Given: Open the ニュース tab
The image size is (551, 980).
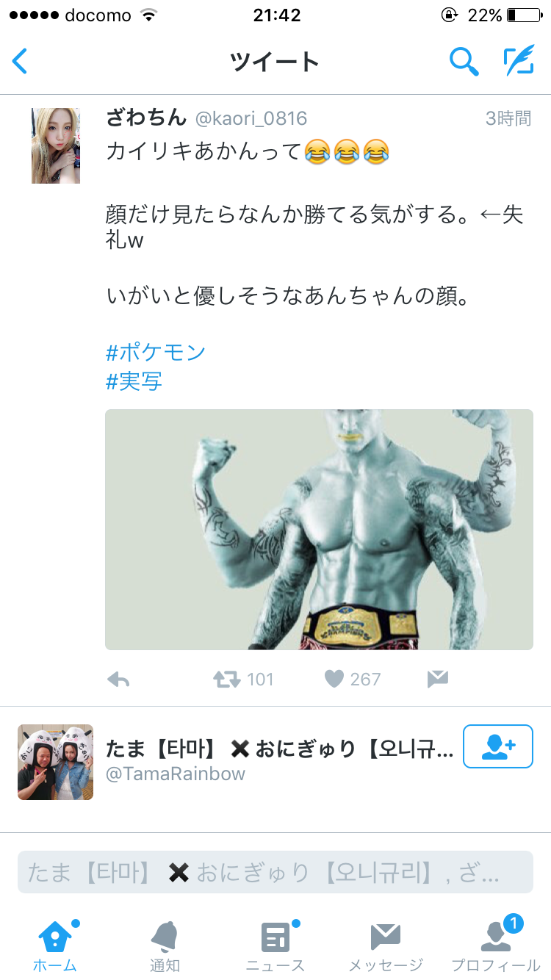Looking at the screenshot, I should pyautogui.click(x=275, y=945).
